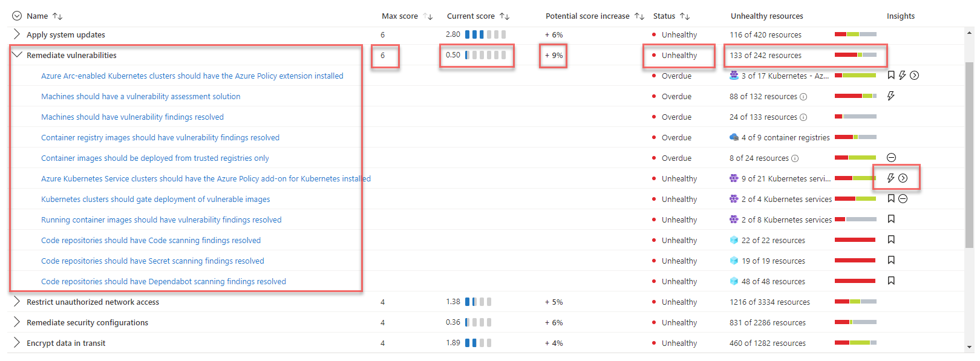Open Machines should have vulnerability findings resolved
The height and width of the screenshot is (361, 980).
coord(132,117)
